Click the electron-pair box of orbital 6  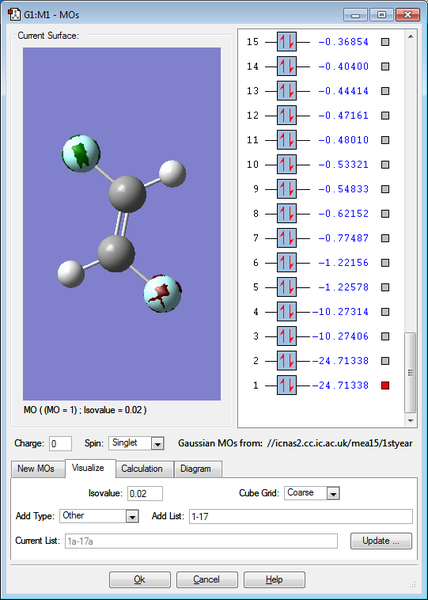286,262
